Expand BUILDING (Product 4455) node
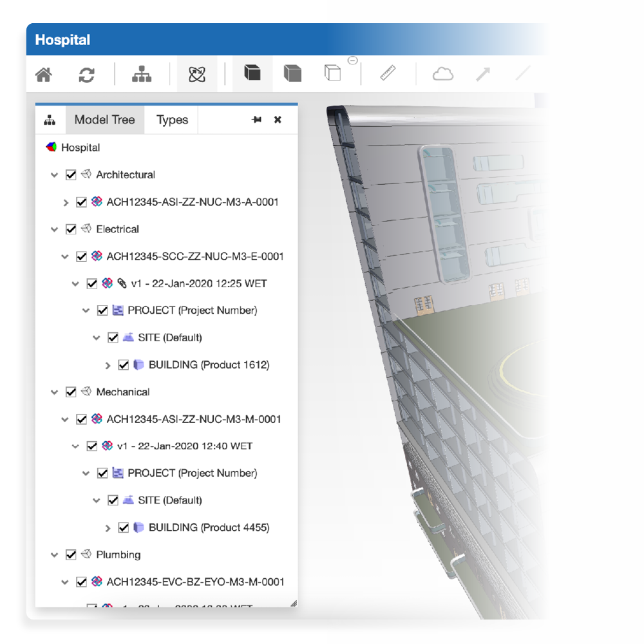 pos(108,528)
